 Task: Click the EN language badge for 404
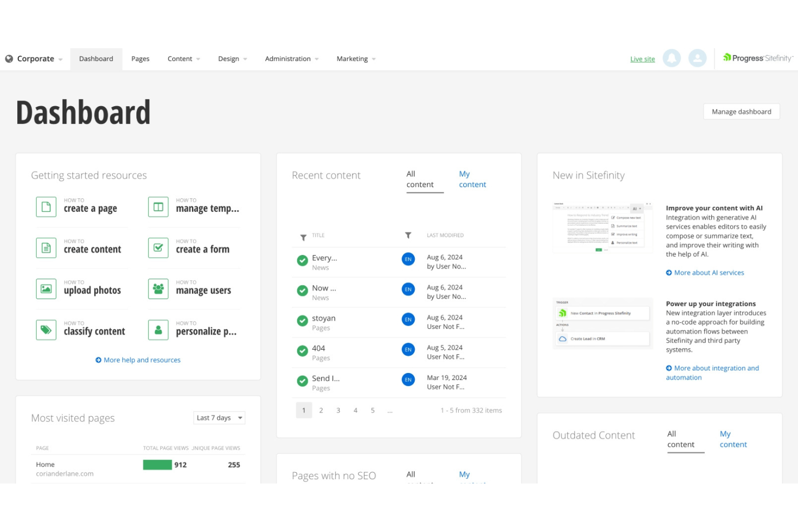tap(408, 350)
